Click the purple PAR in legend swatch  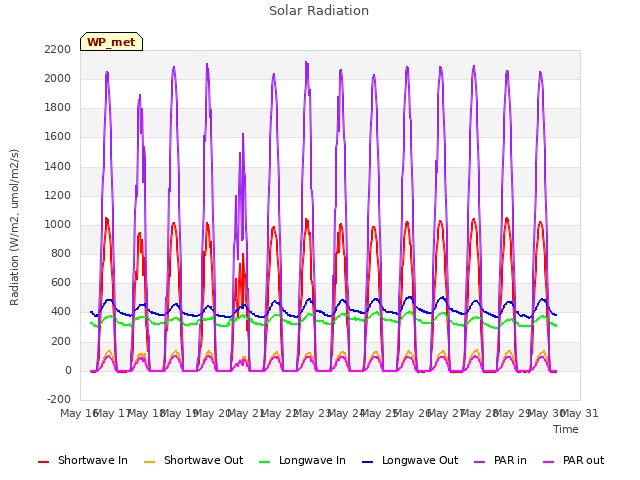[x=480, y=462]
